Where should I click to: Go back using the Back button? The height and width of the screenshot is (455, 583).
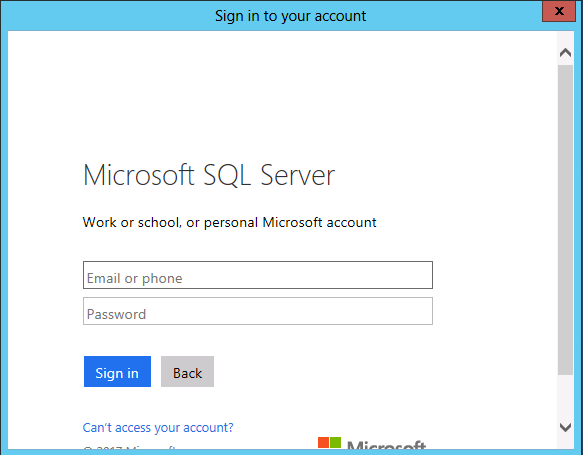point(187,372)
